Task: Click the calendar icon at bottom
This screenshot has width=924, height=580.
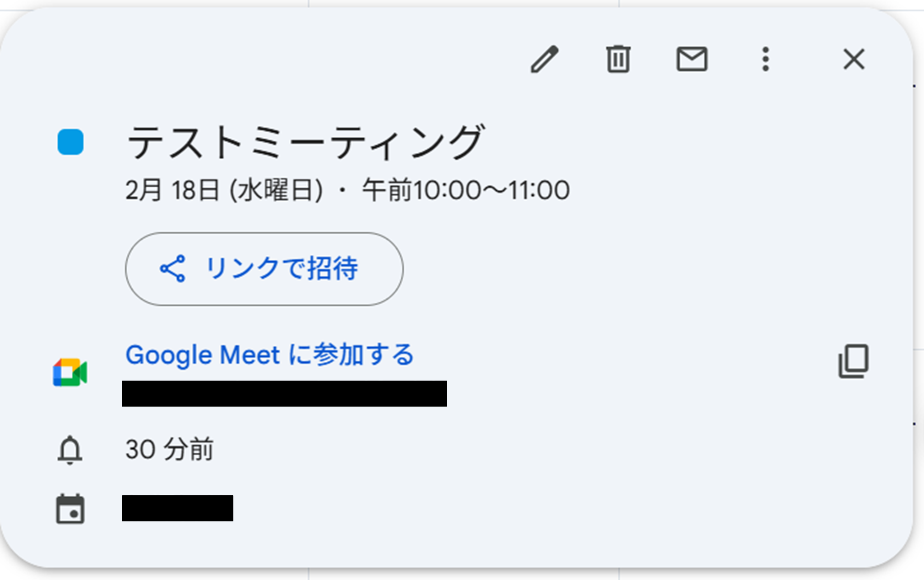Action: (x=70, y=509)
